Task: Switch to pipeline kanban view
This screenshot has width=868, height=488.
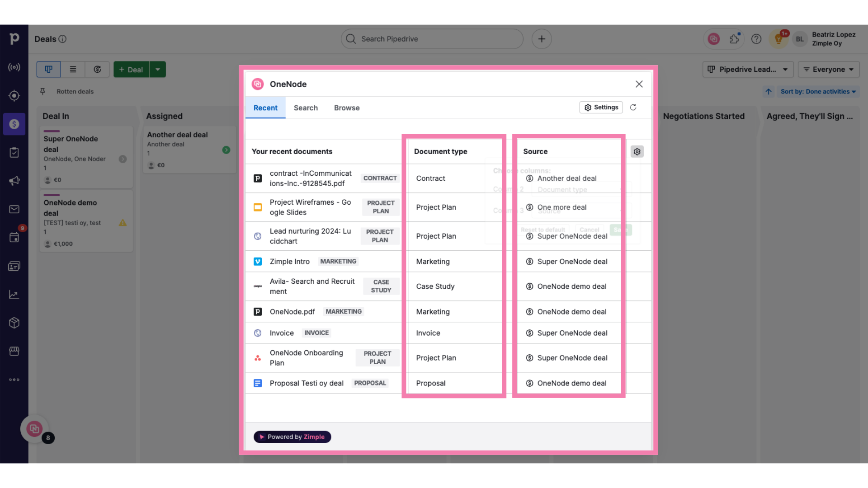Action: (x=48, y=69)
